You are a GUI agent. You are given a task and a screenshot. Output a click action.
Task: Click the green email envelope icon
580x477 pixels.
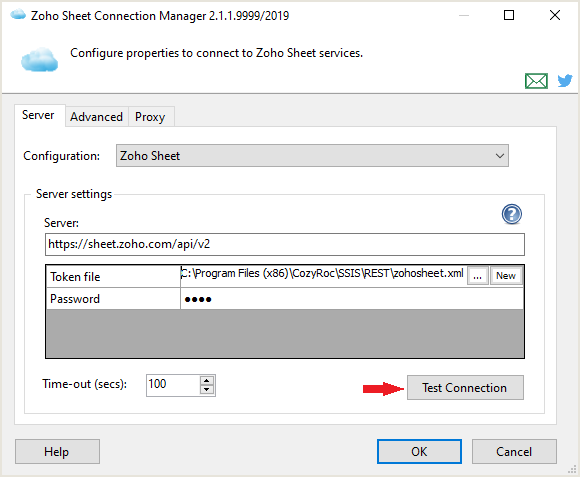point(536,81)
